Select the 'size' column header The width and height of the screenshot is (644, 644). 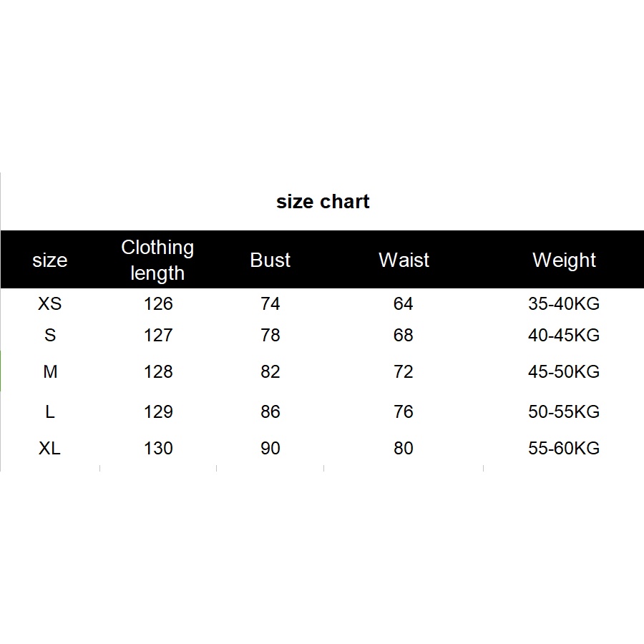49,260
